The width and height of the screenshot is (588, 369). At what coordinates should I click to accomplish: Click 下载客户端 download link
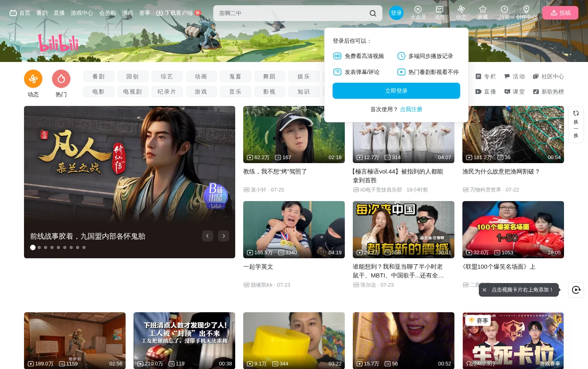(174, 13)
